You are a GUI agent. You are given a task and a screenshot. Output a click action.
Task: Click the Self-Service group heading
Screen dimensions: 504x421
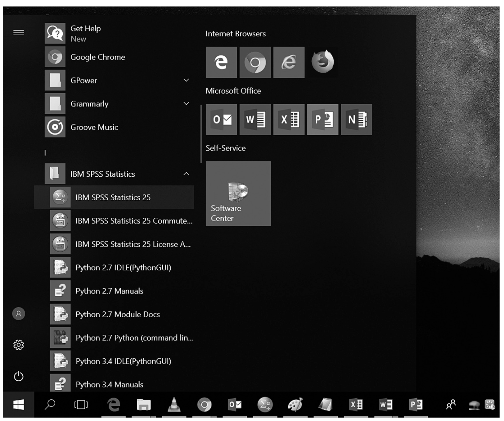(x=226, y=148)
